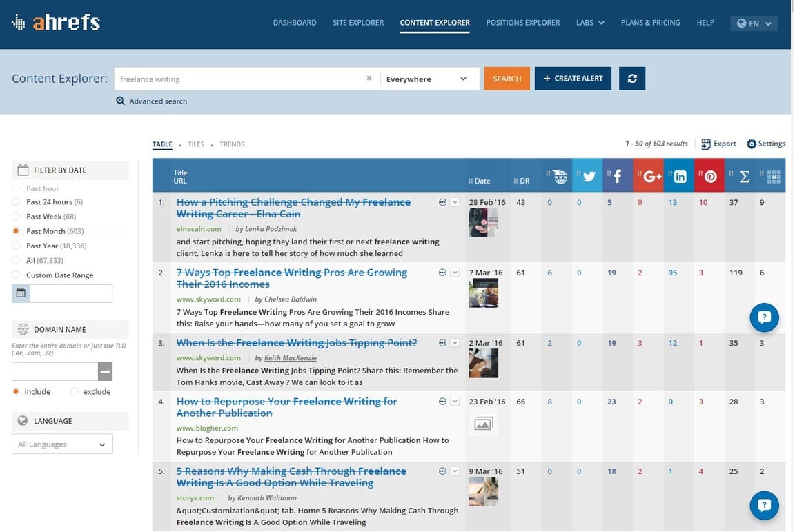795x532 pixels.
Task: Sort by the Pinterest shares column icon
Action: pos(709,177)
